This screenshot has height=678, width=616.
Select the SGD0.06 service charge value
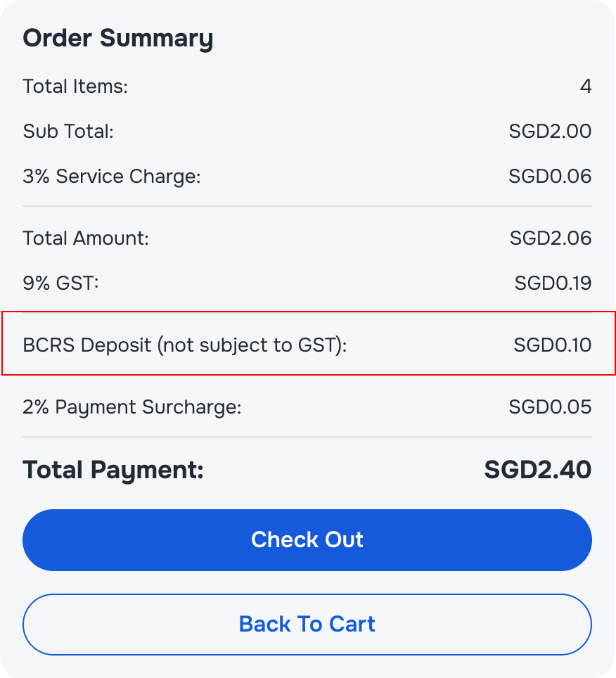550,177
